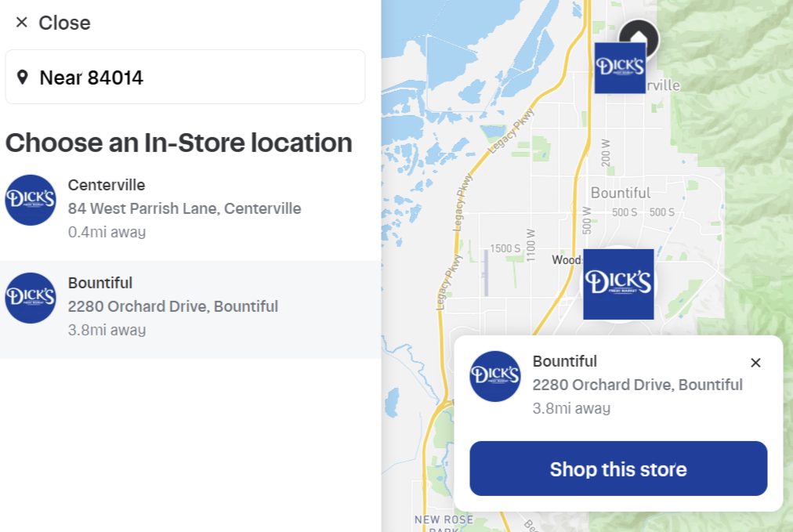Click the 0.4mi away distance text

pyautogui.click(x=107, y=232)
